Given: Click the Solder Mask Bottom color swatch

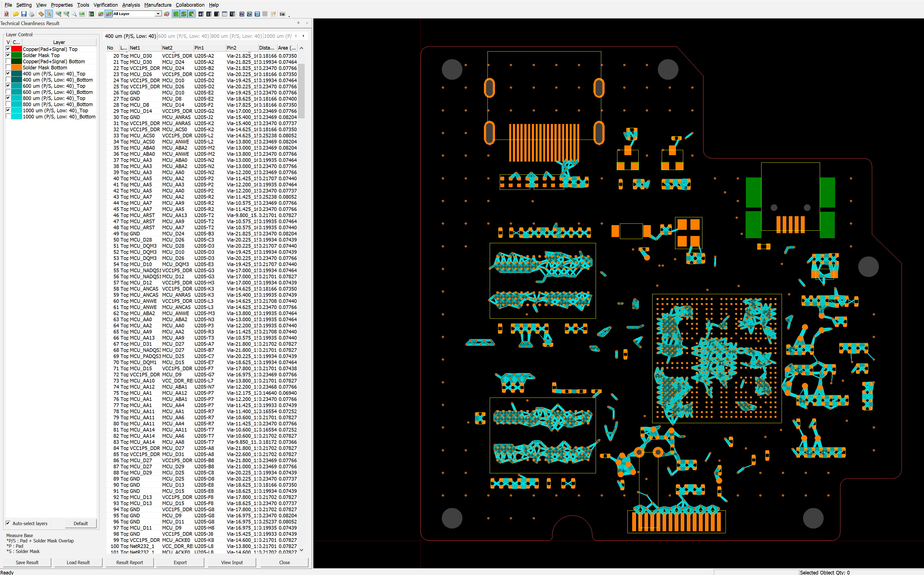Looking at the screenshot, I should (16, 68).
